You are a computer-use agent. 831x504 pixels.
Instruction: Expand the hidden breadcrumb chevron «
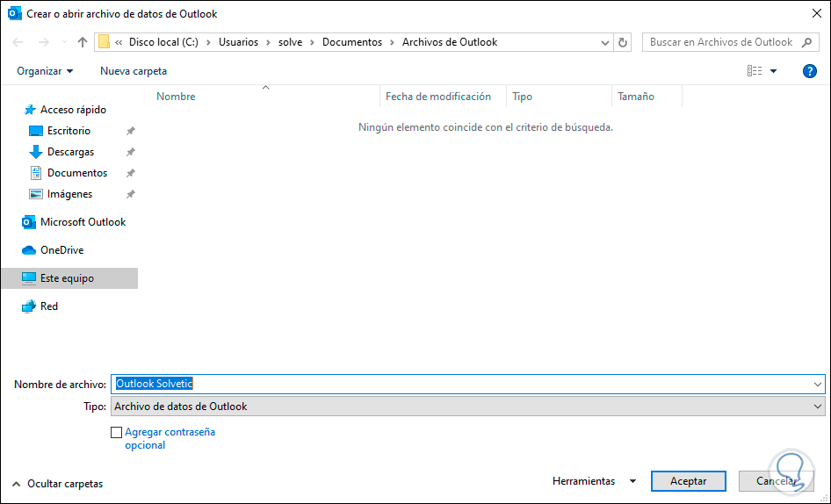pyautogui.click(x=119, y=42)
